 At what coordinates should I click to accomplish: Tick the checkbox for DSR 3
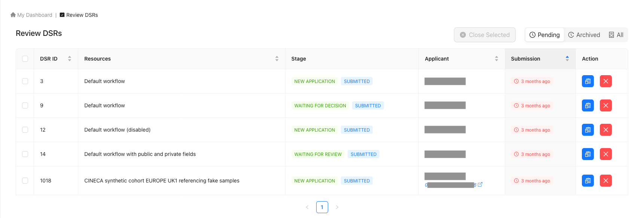click(25, 81)
